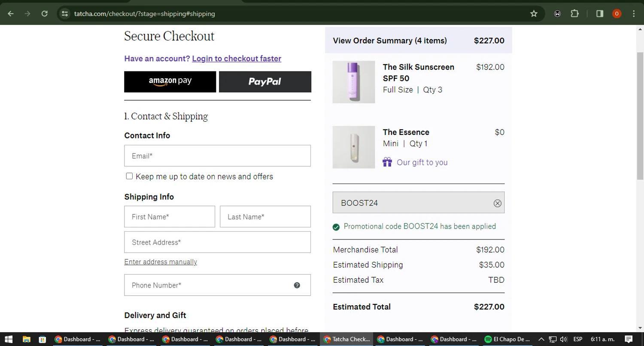Viewport: 644px width, 346px height.
Task: Remove the BOOST24 promo code
Action: 497,203
